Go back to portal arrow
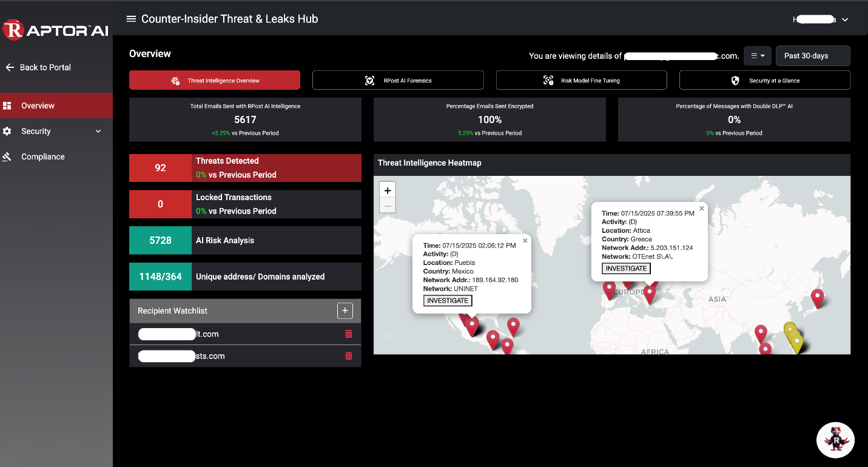868x467 pixels. [10, 67]
